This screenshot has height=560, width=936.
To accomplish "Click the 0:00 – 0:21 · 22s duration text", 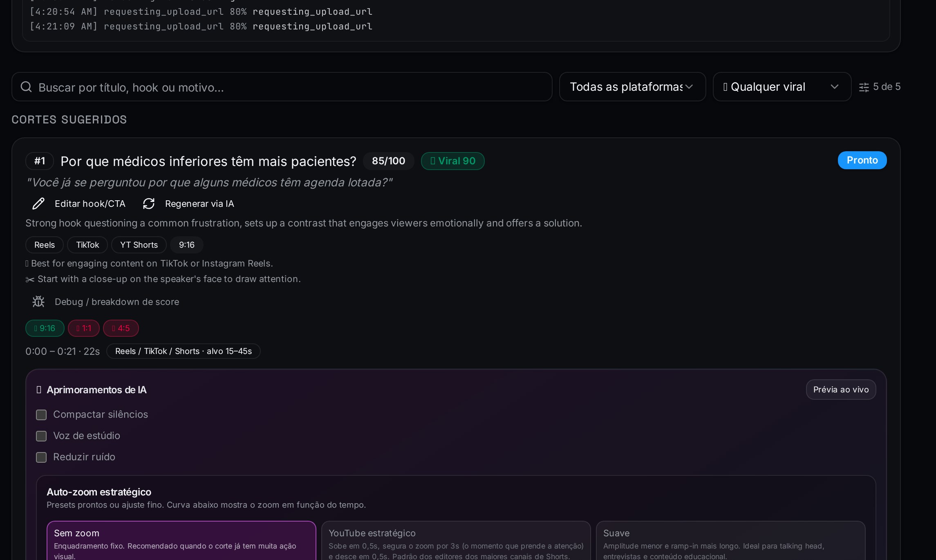I will click(x=63, y=352).
